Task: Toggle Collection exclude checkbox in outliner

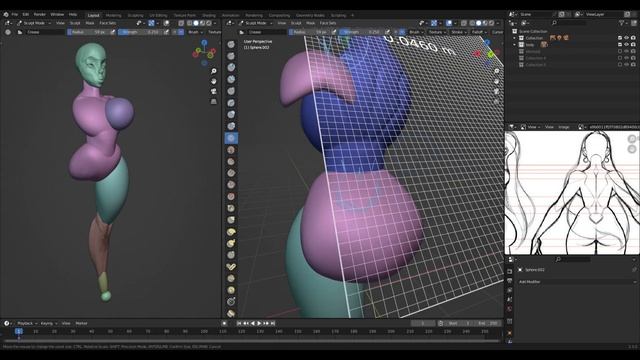Action: (x=620, y=38)
